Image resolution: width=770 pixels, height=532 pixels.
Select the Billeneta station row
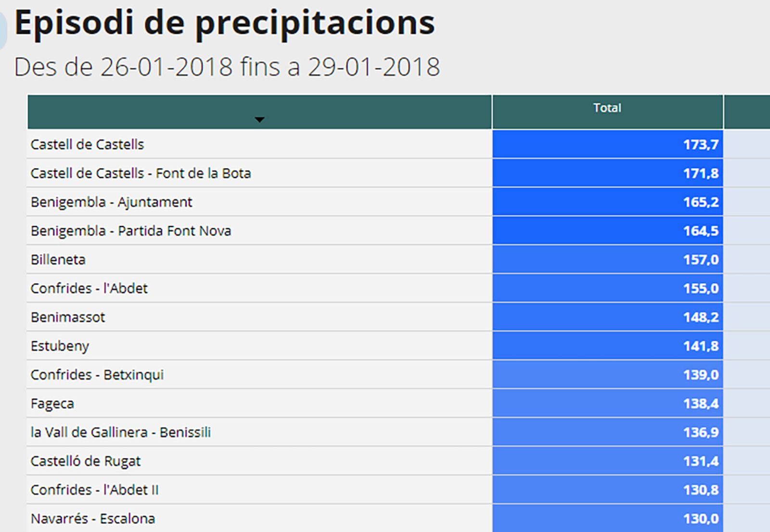tap(58, 260)
